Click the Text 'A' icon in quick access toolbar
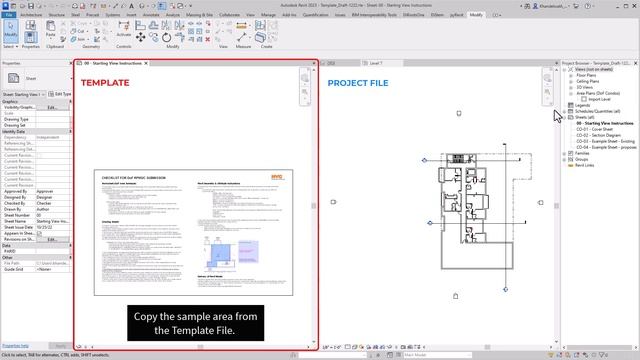640x360 pixels. click(131, 6)
